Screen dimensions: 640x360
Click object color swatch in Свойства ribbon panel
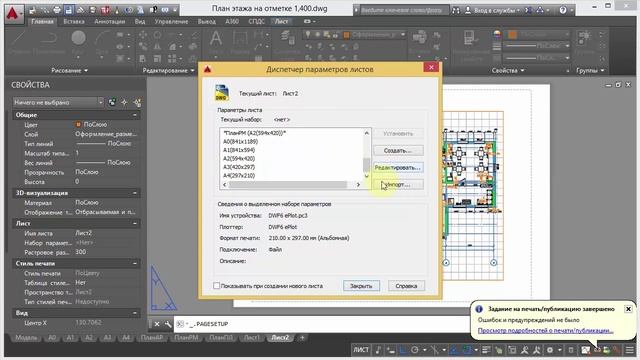513,35
